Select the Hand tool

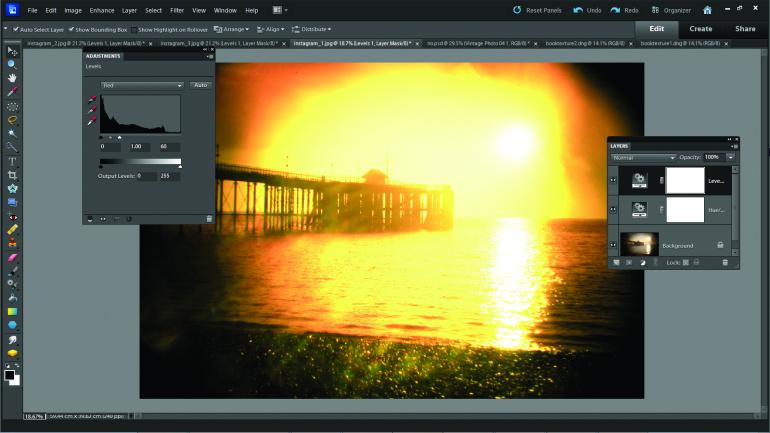(x=12, y=78)
